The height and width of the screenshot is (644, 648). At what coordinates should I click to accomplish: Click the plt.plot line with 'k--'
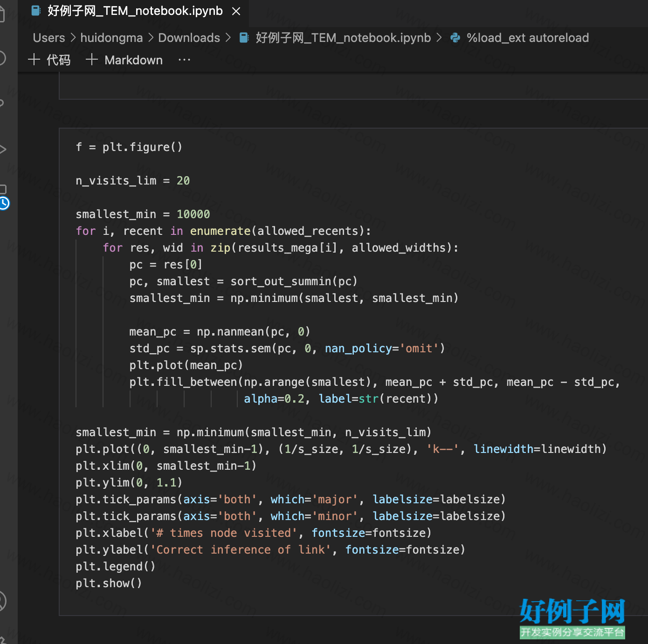click(341, 449)
